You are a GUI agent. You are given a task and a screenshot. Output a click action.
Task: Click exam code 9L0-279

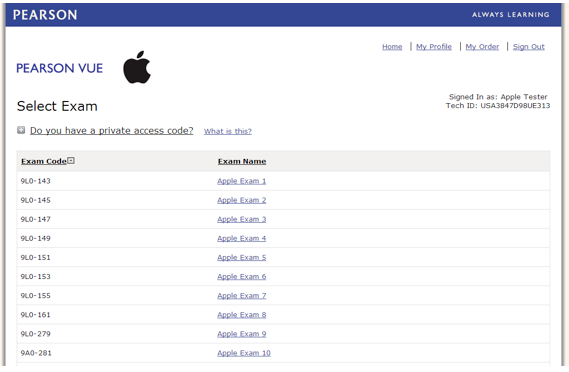pos(36,334)
